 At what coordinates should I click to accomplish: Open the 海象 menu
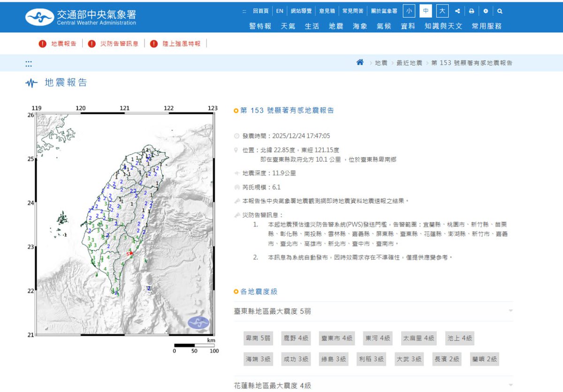click(360, 26)
